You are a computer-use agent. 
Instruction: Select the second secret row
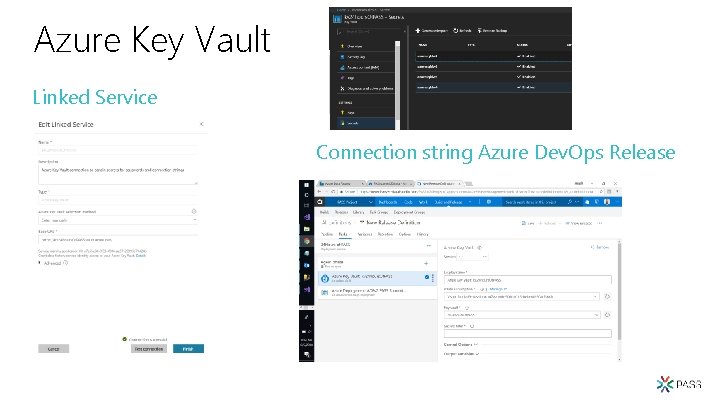click(493, 67)
